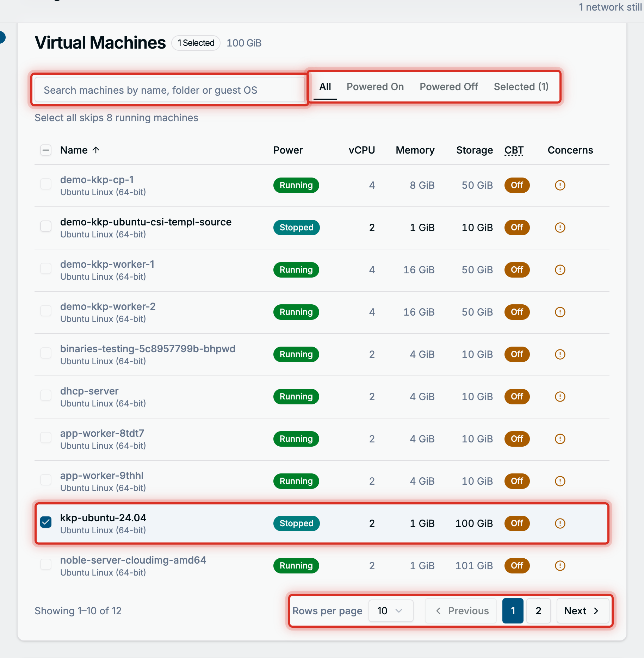Screen dimensions: 644x658
Task: Click the app-worker-9thhl machine name
Action: 102,476
